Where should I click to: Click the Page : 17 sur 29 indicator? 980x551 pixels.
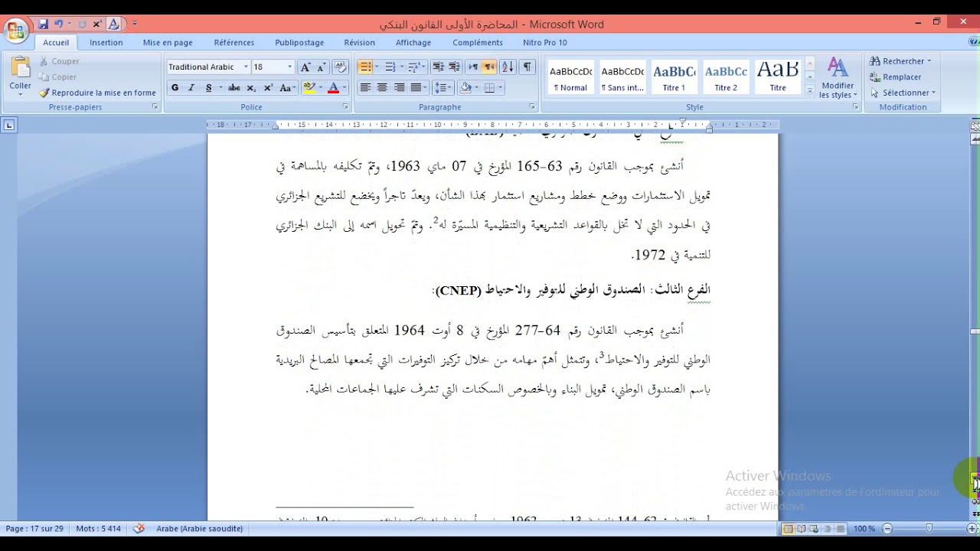click(34, 529)
